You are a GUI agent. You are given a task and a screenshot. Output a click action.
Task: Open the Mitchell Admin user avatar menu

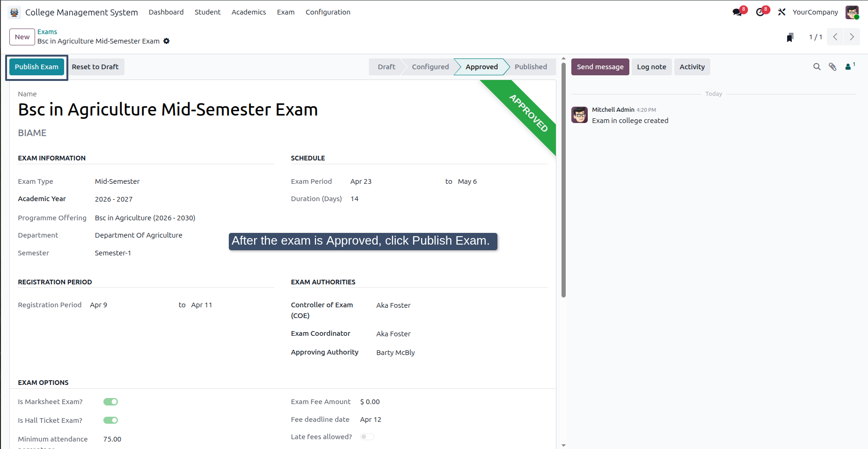click(x=852, y=12)
